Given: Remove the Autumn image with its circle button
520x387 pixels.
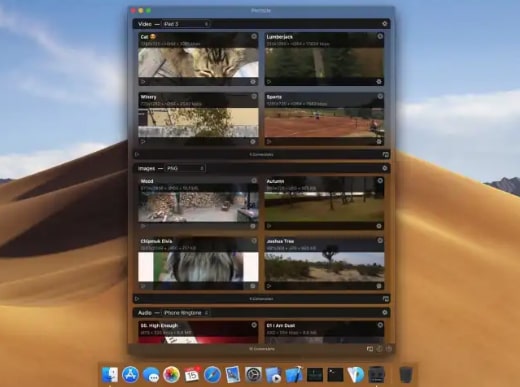Looking at the screenshot, I should tap(380, 181).
